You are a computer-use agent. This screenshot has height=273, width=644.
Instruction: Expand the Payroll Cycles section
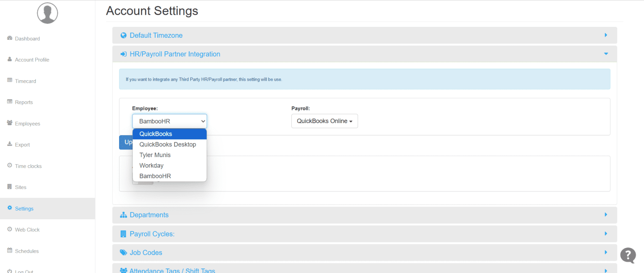point(364,234)
